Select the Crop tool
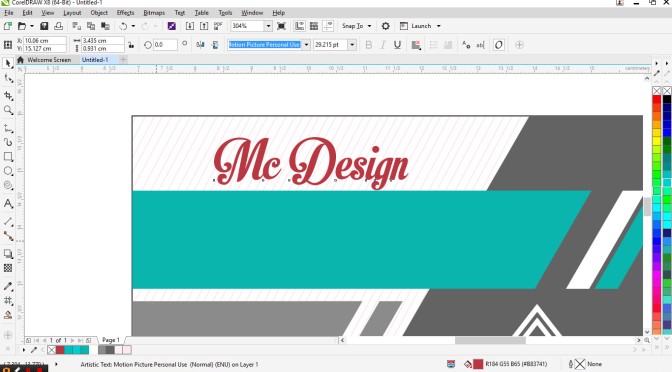Image resolution: width=672 pixels, height=372 pixels. pyautogui.click(x=8, y=95)
